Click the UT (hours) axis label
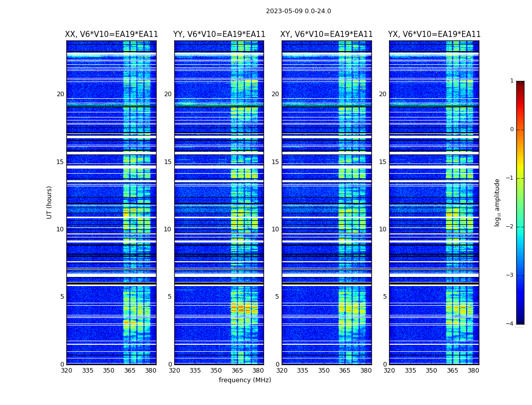Image resolution: width=532 pixels, height=405 pixels. click(49, 202)
